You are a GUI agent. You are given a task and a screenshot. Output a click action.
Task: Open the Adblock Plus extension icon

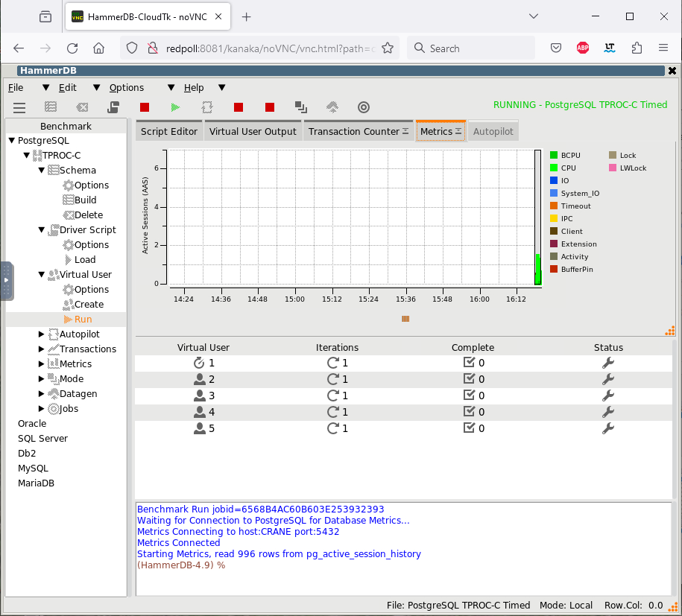click(583, 48)
